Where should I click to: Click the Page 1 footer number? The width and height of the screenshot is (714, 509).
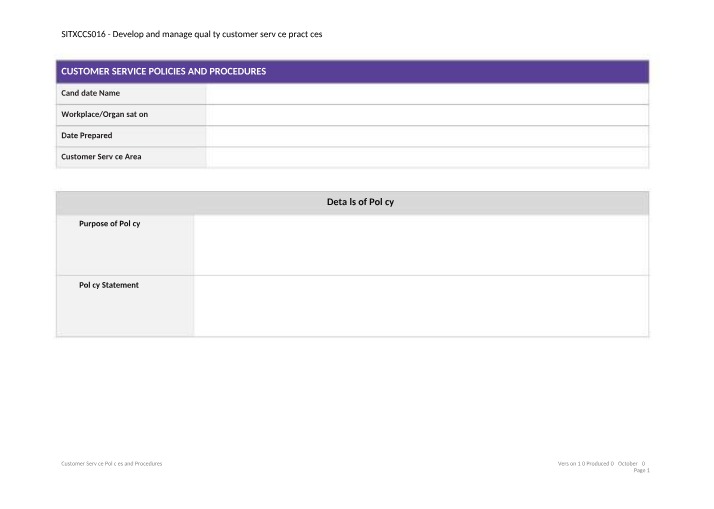pos(642,470)
